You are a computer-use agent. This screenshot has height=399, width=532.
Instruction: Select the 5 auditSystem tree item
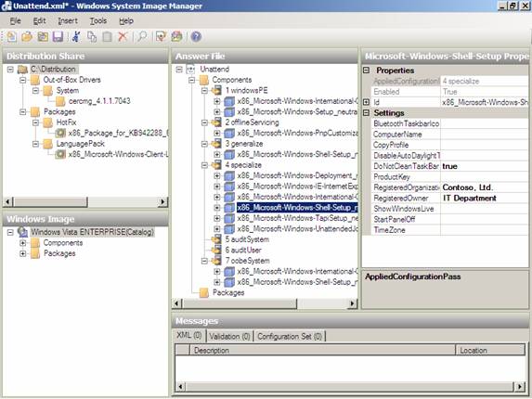click(x=247, y=239)
